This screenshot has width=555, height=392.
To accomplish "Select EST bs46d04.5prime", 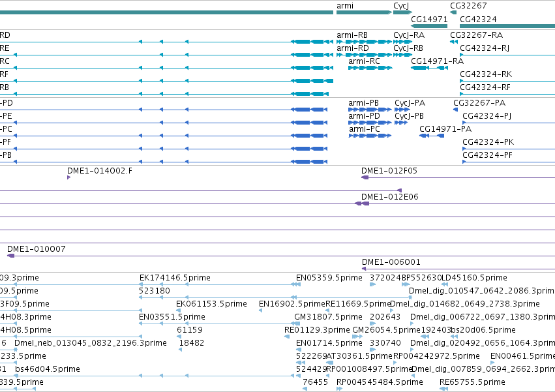I will pos(48,370).
